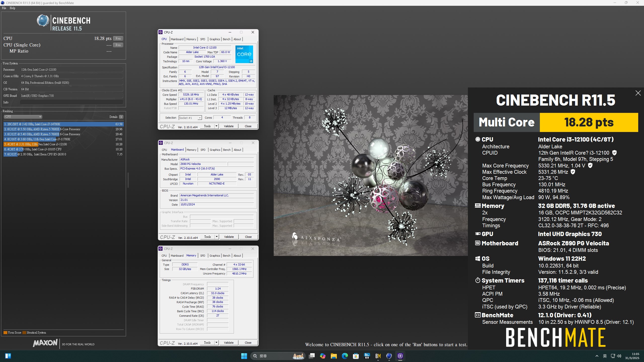Open File Explorer from the taskbar
Image resolution: width=644 pixels, height=362 pixels.
pyautogui.click(x=334, y=356)
